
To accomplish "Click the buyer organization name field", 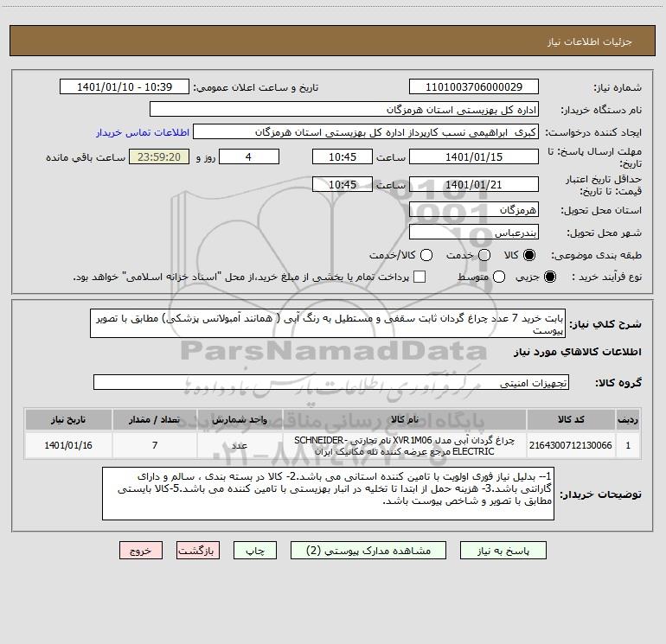I will (x=344, y=109).
